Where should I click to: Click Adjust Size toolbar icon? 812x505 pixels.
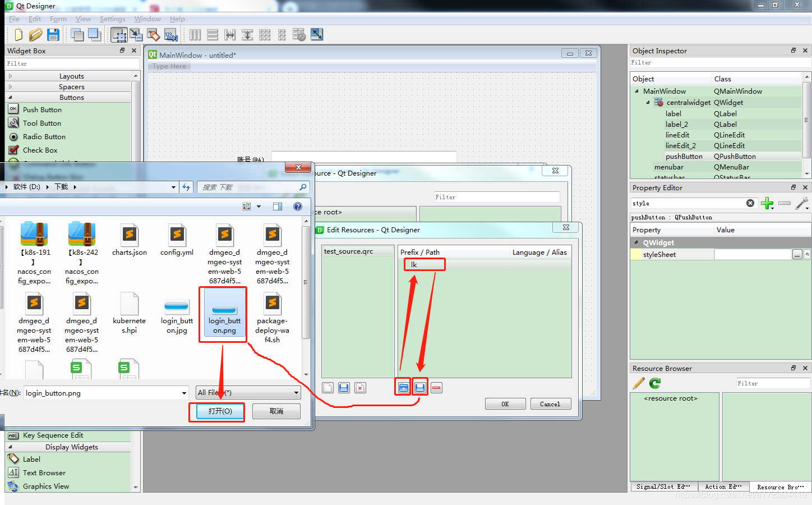tap(317, 35)
